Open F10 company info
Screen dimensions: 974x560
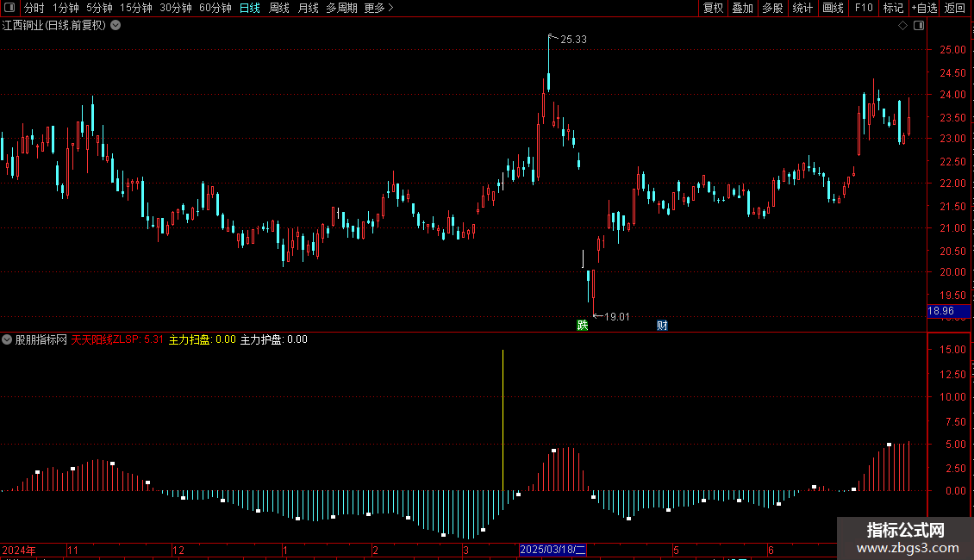coord(864,8)
